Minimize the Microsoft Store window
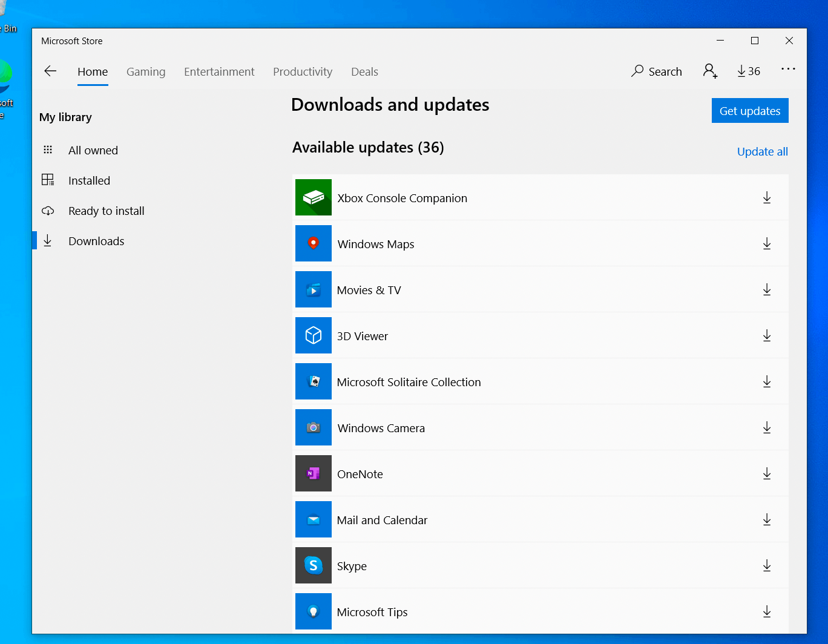The image size is (828, 644). tap(720, 41)
